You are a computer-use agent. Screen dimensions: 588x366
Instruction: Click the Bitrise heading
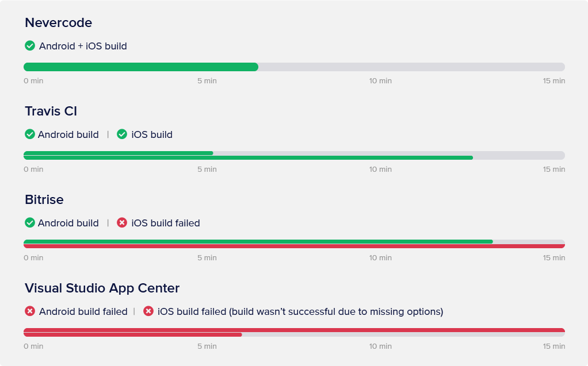(x=44, y=200)
